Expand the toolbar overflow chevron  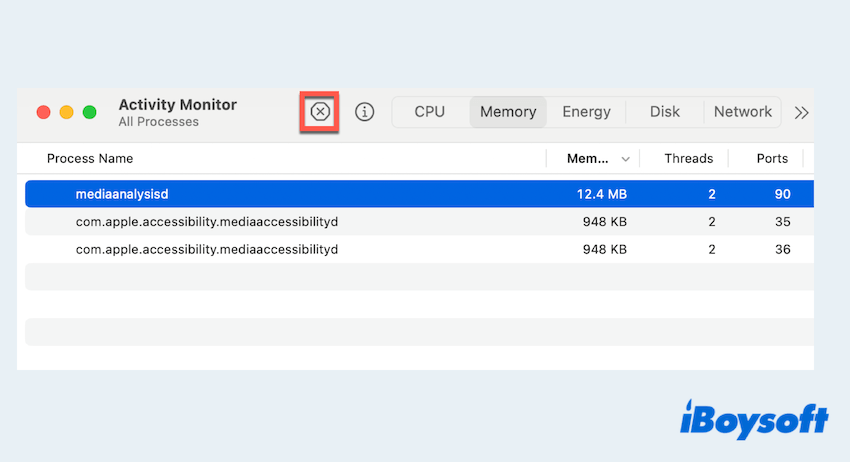801,113
